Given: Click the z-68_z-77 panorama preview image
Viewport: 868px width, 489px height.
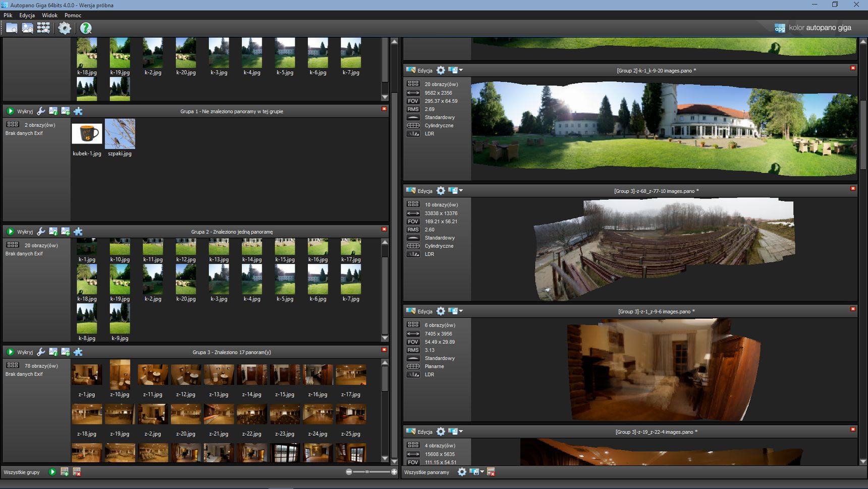Looking at the screenshot, I should [665, 249].
